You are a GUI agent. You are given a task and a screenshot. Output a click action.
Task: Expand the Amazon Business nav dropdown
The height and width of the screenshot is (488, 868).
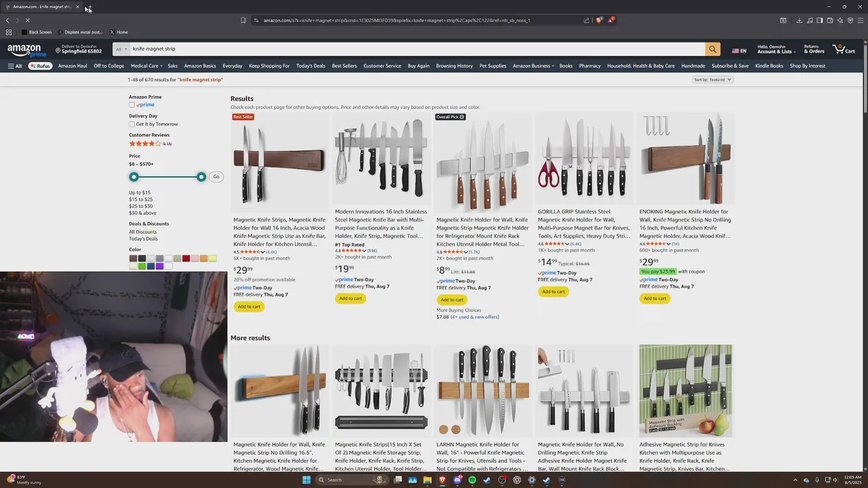click(533, 66)
